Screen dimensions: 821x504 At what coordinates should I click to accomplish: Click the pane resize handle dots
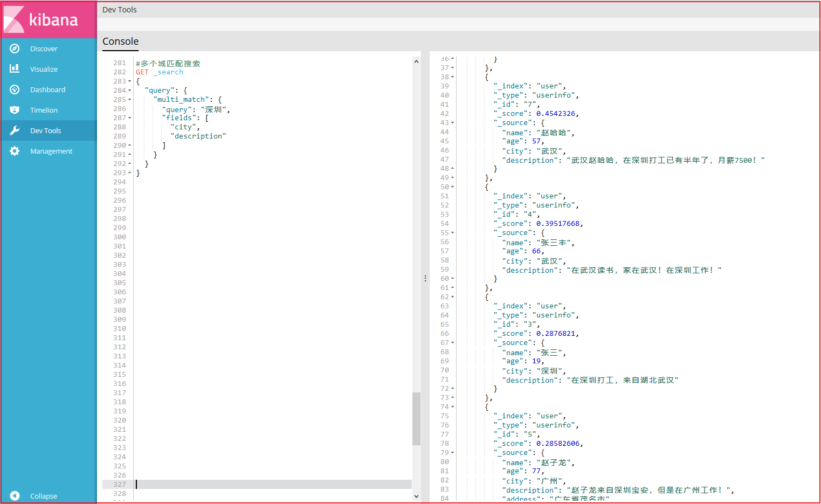(425, 278)
